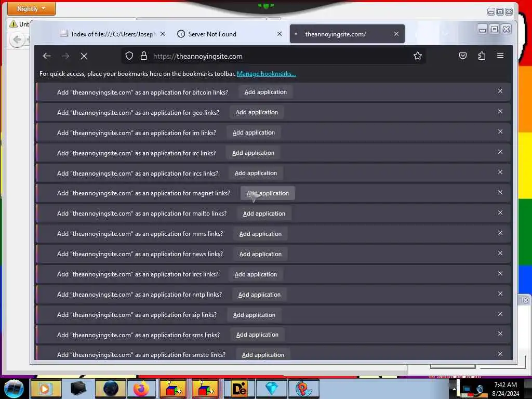Add application for bitcoin links

click(x=265, y=92)
